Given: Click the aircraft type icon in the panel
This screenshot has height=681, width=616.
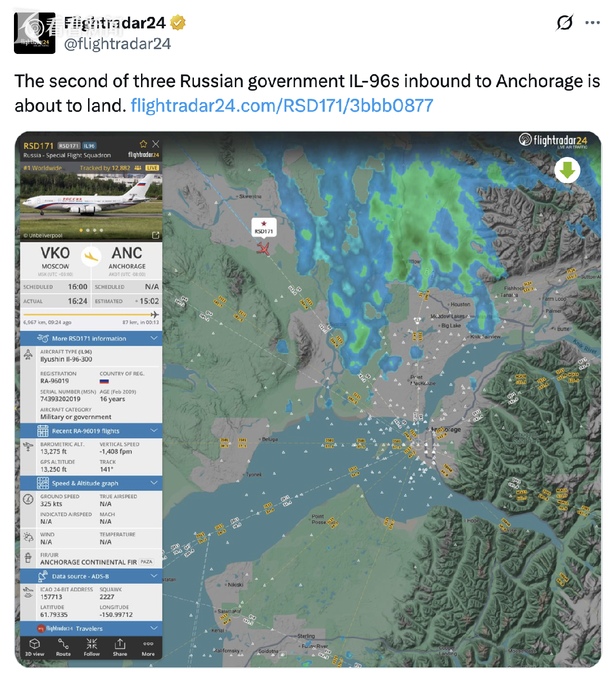Looking at the screenshot, I should tap(28, 355).
